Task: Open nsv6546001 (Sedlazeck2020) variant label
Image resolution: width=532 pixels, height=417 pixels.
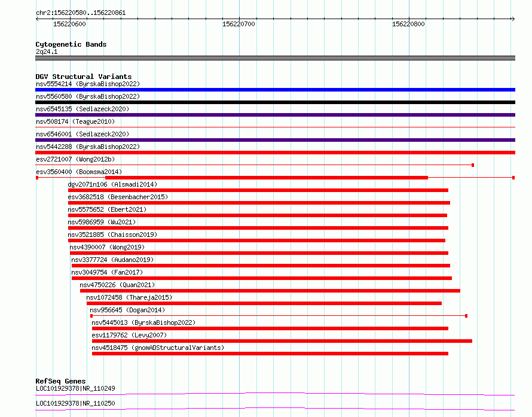Action: [x=82, y=134]
